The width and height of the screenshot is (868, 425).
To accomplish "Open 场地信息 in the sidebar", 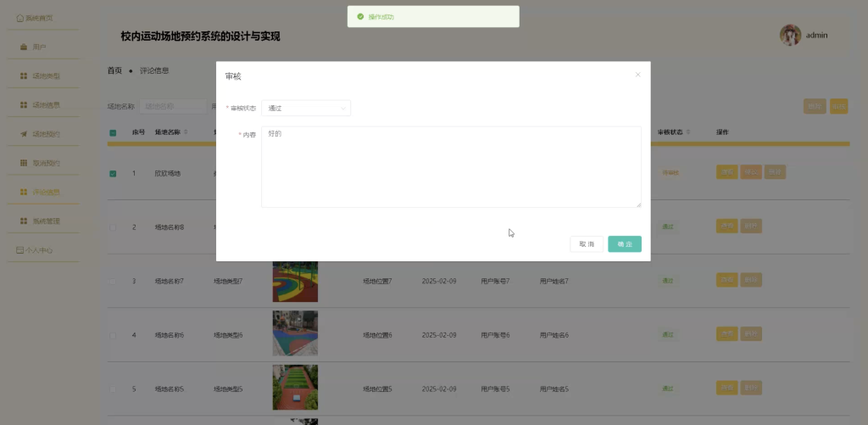I will coord(43,104).
